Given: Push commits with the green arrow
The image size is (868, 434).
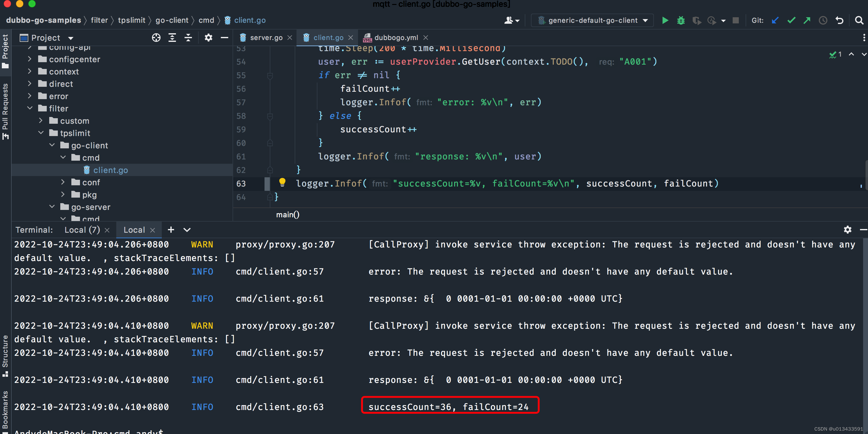Looking at the screenshot, I should 807,20.
